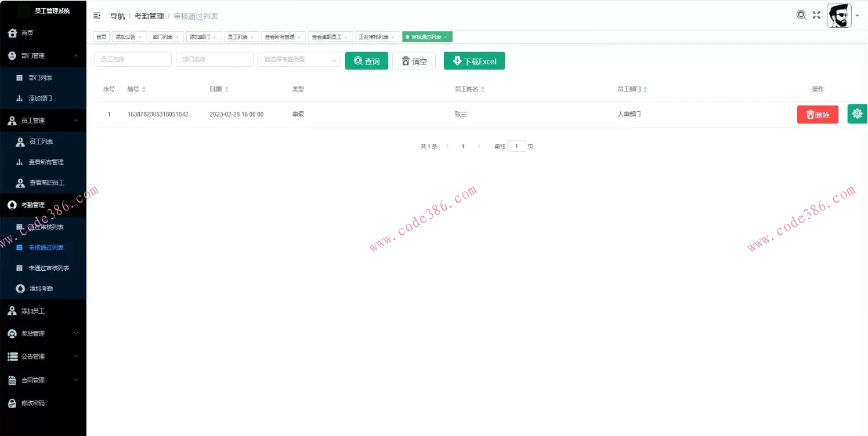This screenshot has width=868, height=436.
Task: Open the user avatar dropdown arrow
Action: [x=857, y=16]
